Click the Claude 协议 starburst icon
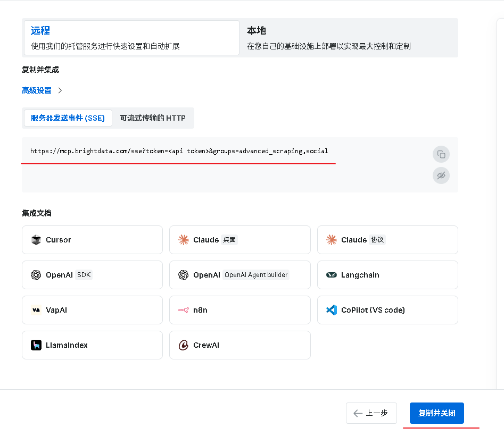 coord(332,240)
